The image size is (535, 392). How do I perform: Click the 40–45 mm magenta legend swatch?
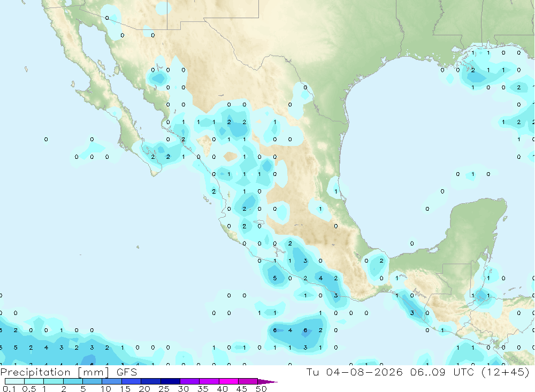(x=228, y=381)
